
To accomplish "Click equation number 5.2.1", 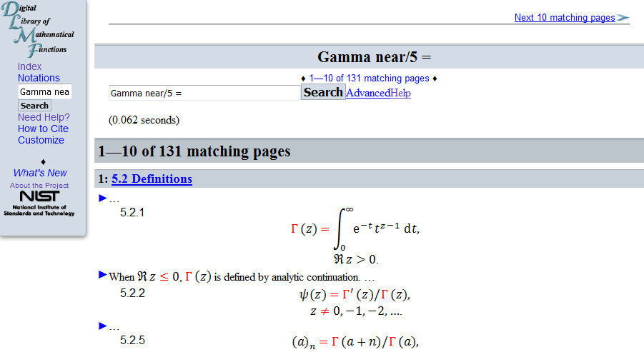I will [132, 213].
